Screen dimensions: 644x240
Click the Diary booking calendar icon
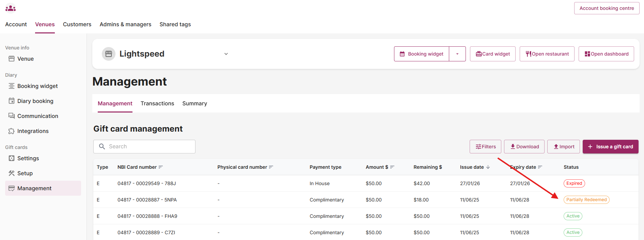(12, 101)
